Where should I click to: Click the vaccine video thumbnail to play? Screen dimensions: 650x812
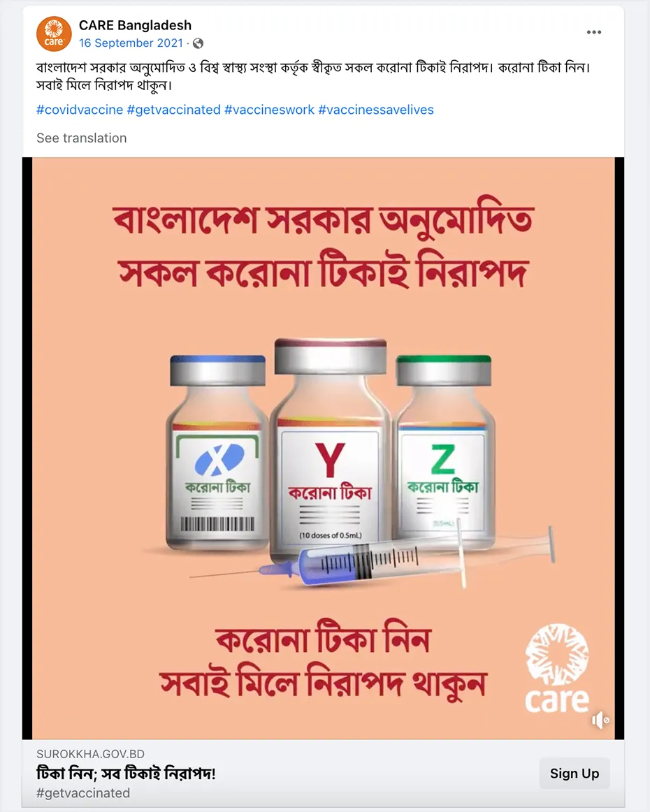click(323, 448)
